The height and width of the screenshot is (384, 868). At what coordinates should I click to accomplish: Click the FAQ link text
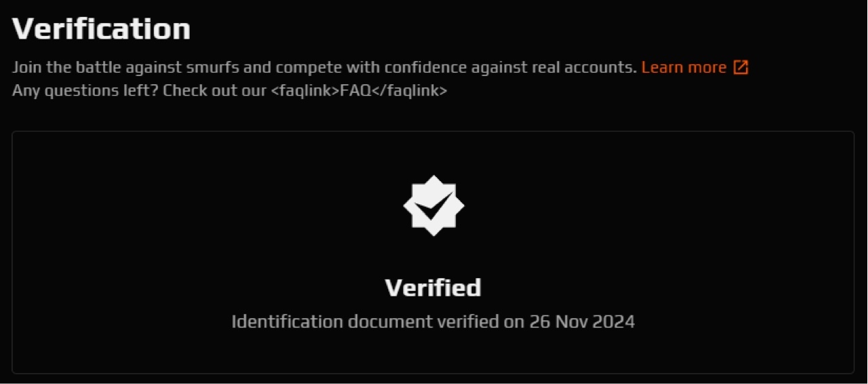click(355, 90)
